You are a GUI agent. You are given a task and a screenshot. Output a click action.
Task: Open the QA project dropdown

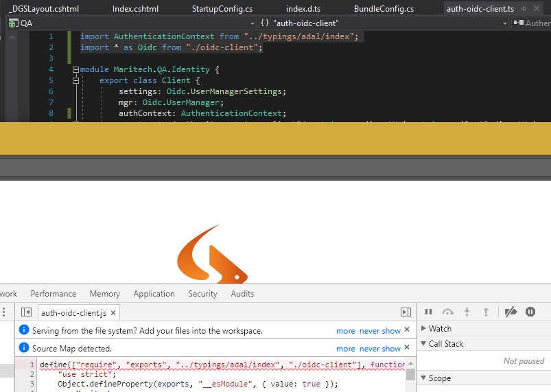point(253,23)
